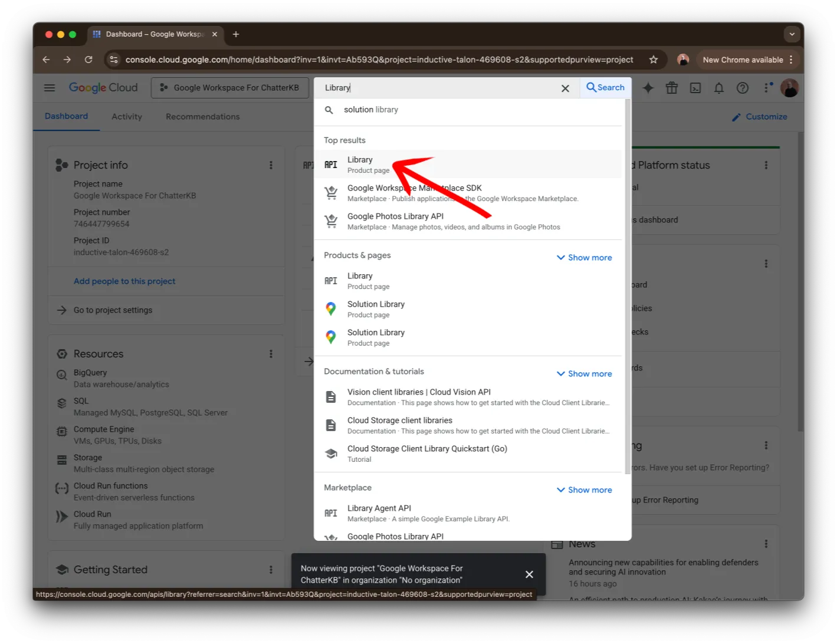Go back in Chrome

click(46, 60)
